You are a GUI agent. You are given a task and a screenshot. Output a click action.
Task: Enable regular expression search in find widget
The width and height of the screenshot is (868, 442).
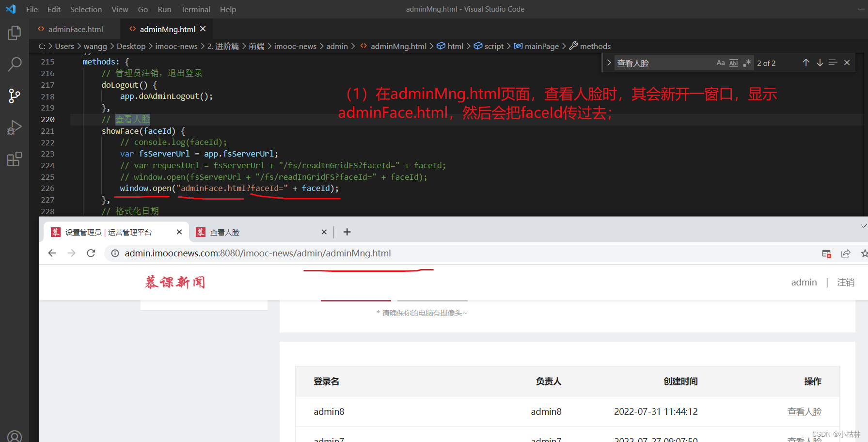(747, 63)
